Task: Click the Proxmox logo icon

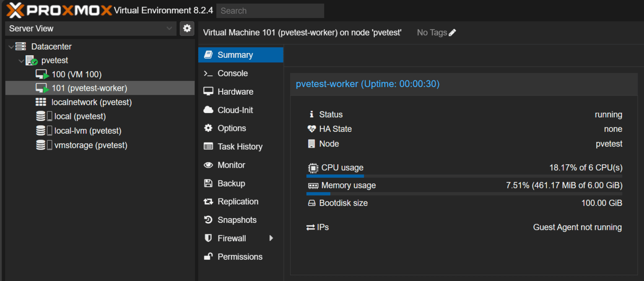Action: point(15,10)
